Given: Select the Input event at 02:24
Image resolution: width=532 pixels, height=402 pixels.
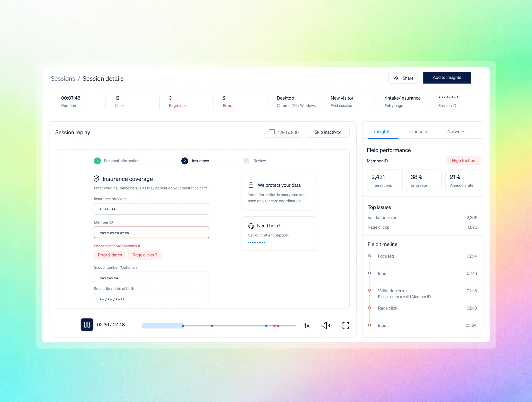Looking at the screenshot, I should (422, 325).
